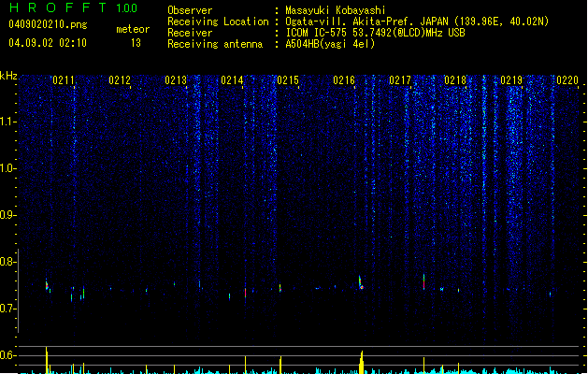Image resolution: width=588 pixels, height=374 pixels.
Task: Click the 0212 time marker
Action: point(120,80)
